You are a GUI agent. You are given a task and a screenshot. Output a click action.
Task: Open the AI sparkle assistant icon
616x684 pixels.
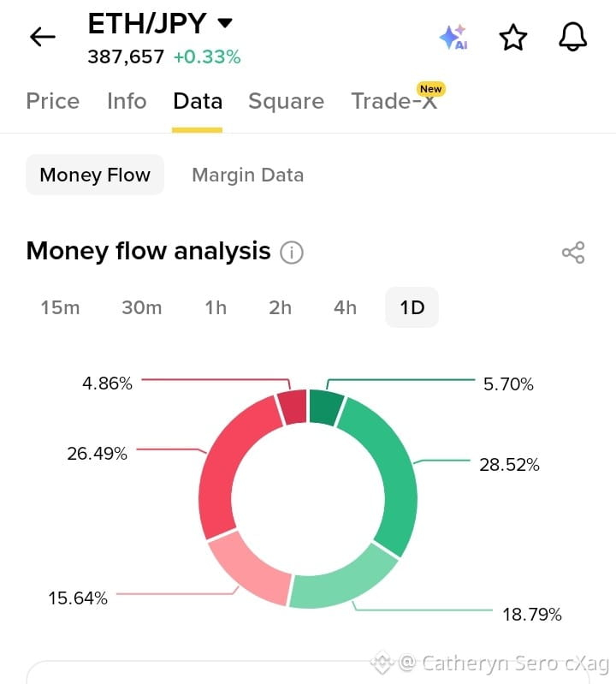click(453, 37)
